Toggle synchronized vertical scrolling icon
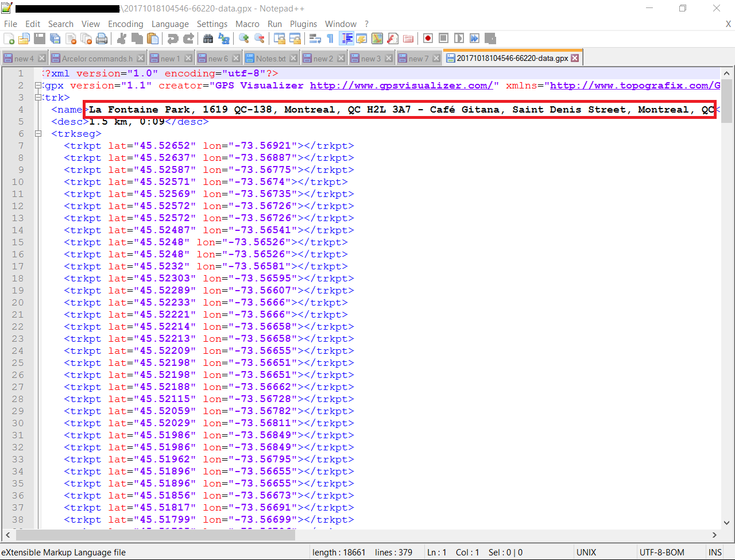 click(x=280, y=38)
